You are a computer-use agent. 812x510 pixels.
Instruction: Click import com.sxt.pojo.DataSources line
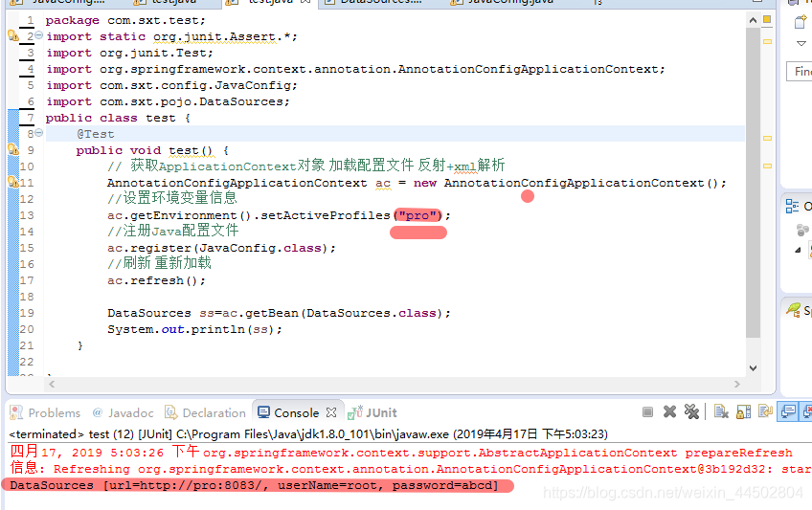click(x=168, y=101)
